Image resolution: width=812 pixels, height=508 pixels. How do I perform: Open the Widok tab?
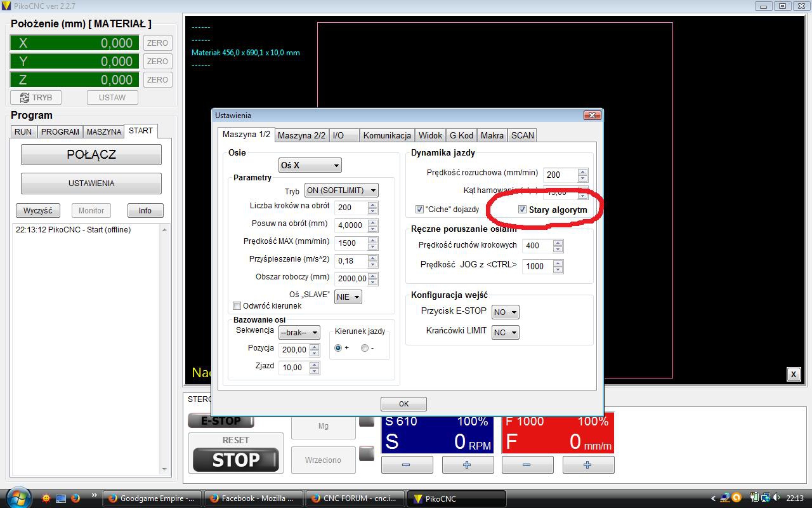[430, 135]
